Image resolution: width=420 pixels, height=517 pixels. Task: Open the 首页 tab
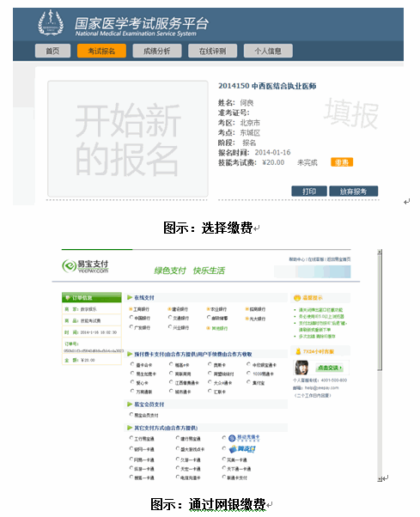(52, 51)
